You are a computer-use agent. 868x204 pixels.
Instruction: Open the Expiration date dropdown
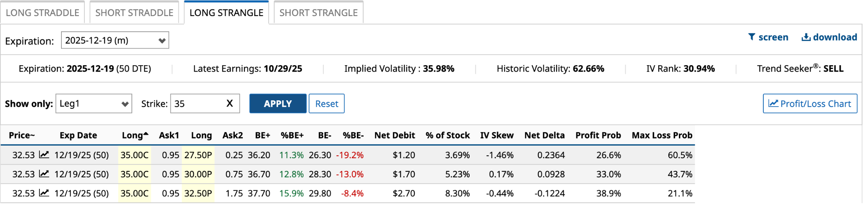(115, 41)
